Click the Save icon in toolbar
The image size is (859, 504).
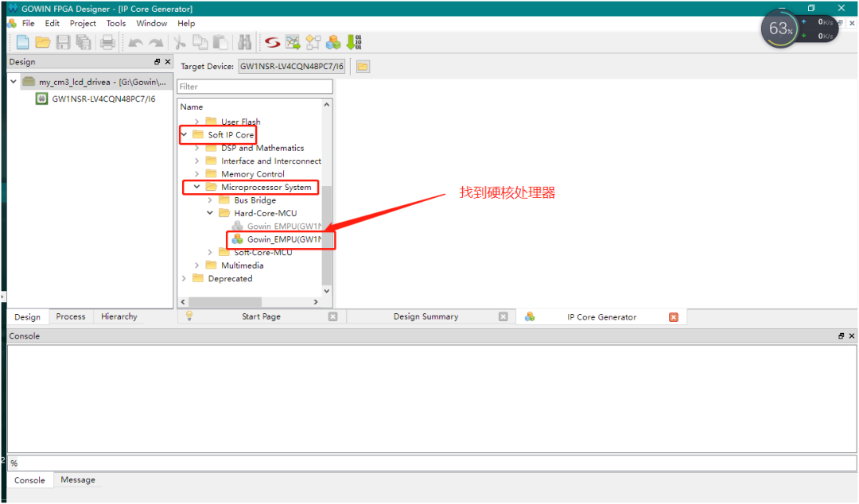pyautogui.click(x=64, y=42)
